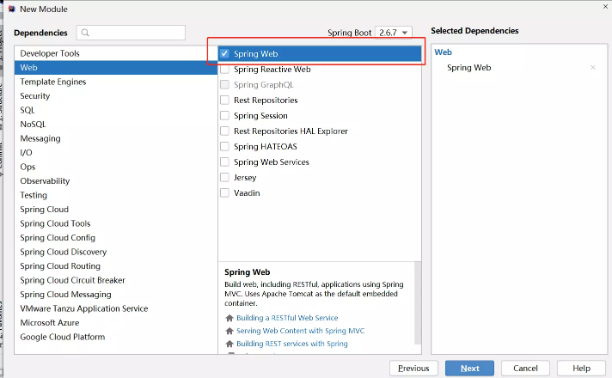The width and height of the screenshot is (612, 378).
Task: Select the Testing category
Action: [116, 195]
